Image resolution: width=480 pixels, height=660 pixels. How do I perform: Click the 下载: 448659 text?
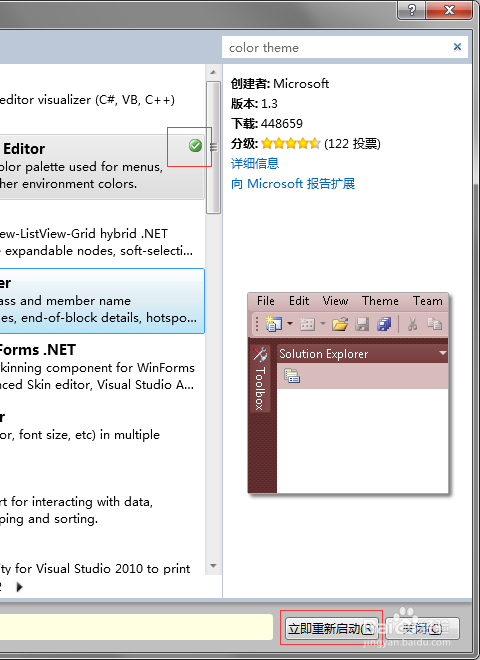coord(267,124)
